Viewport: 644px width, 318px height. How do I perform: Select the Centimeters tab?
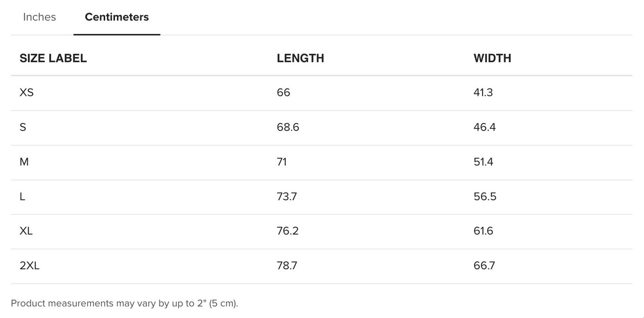117,17
